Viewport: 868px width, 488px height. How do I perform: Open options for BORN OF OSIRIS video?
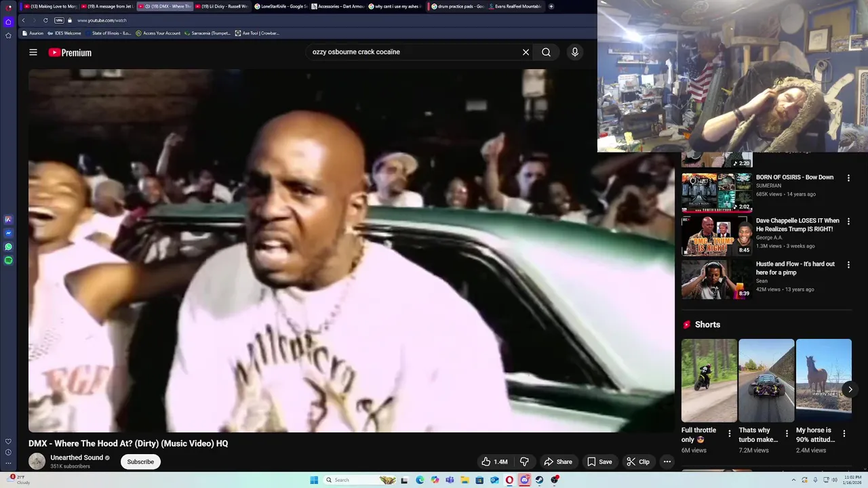tap(848, 178)
